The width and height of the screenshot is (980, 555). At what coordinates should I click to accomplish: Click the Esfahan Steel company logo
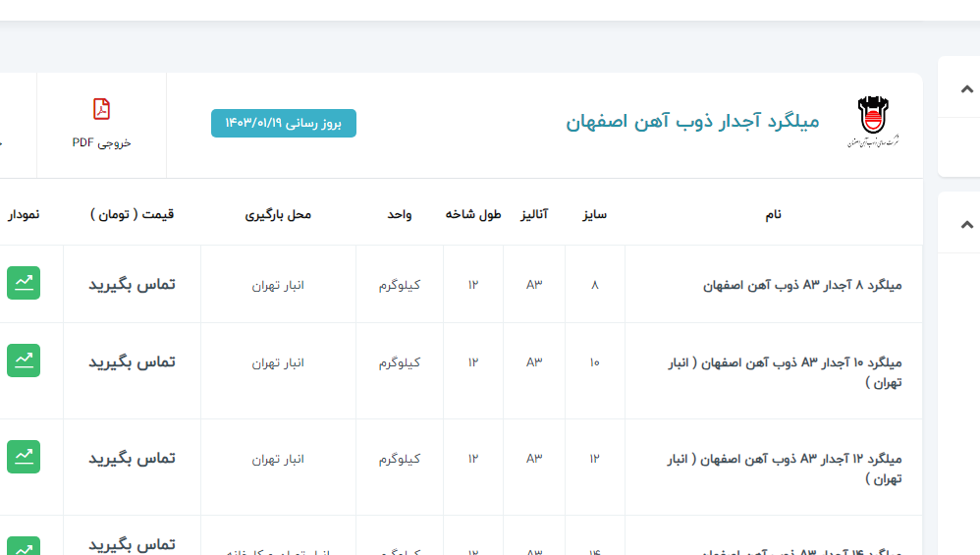pos(871,122)
